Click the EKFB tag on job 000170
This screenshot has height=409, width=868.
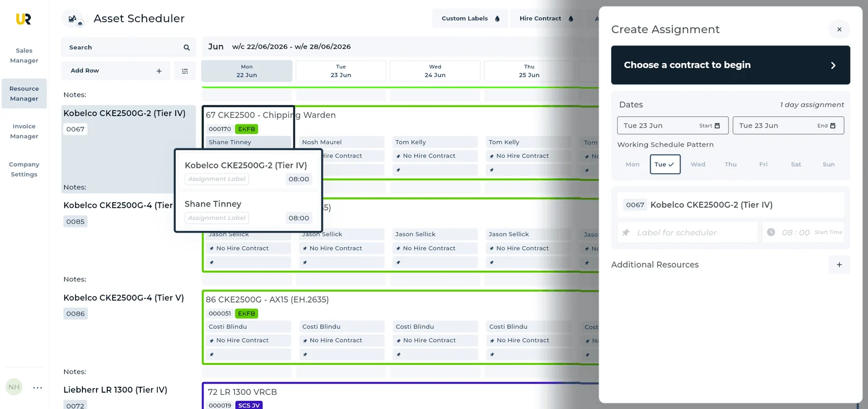tap(247, 129)
